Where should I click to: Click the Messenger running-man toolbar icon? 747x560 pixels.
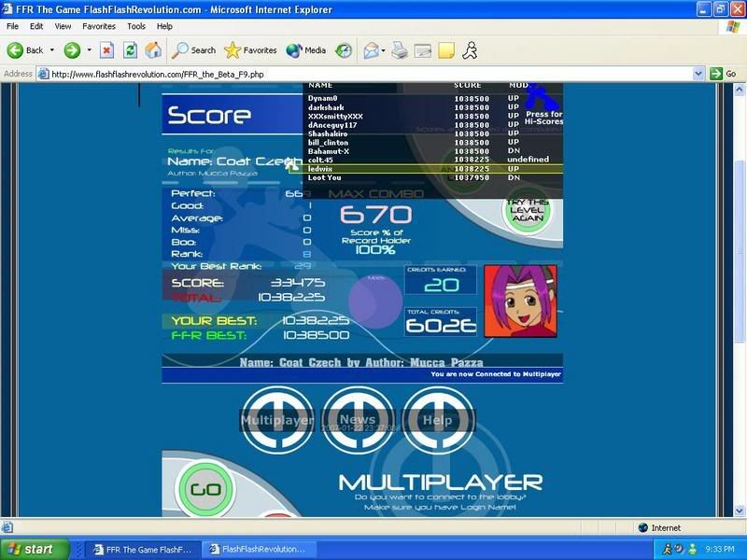[x=470, y=50]
